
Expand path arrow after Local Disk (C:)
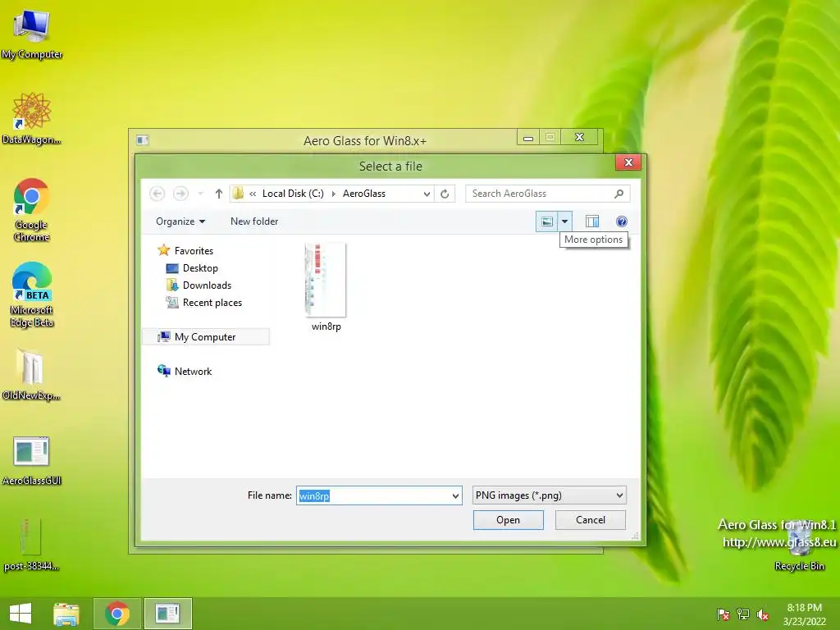(333, 194)
